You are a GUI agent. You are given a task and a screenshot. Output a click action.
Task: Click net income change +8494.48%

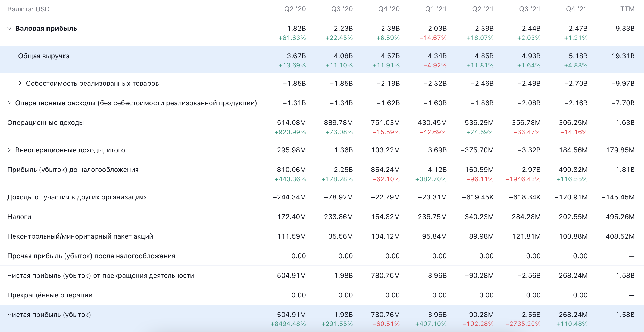coord(288,324)
